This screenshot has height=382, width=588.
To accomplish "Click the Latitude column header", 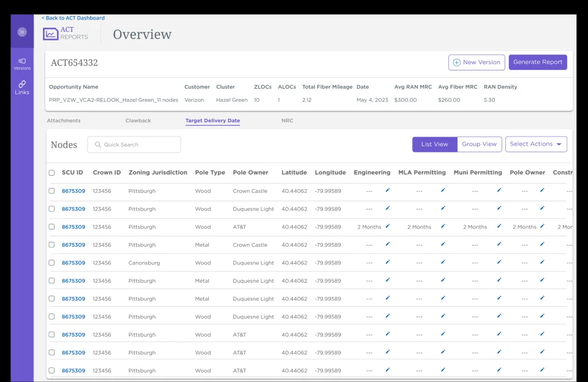I will (x=294, y=173).
